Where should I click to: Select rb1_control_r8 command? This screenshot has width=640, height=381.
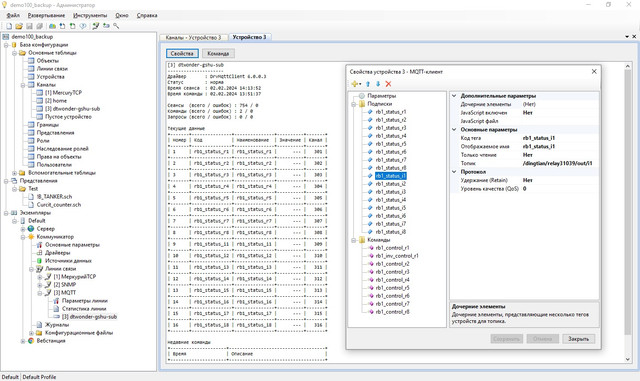tap(392, 312)
